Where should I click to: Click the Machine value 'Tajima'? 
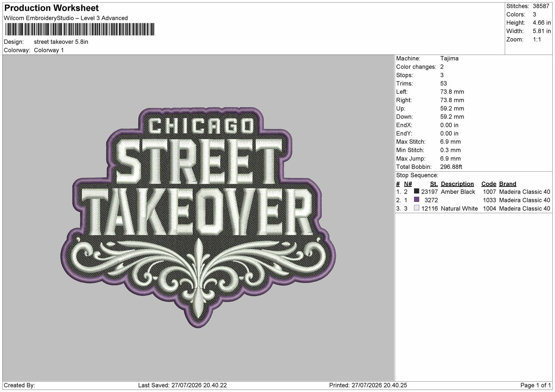point(449,59)
